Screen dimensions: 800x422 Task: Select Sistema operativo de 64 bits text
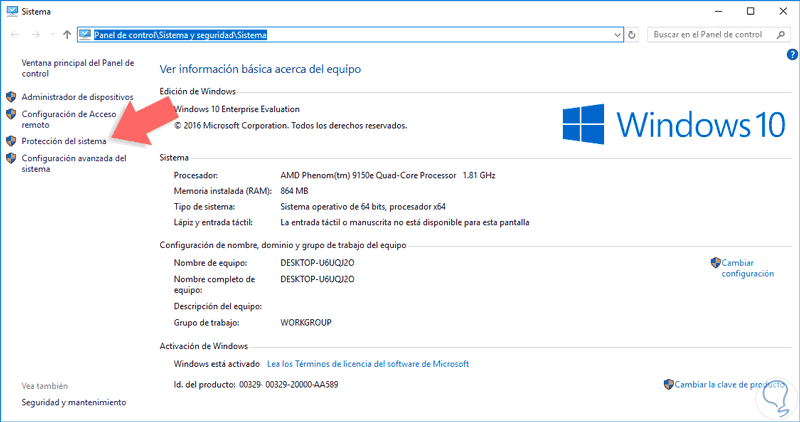(363, 207)
